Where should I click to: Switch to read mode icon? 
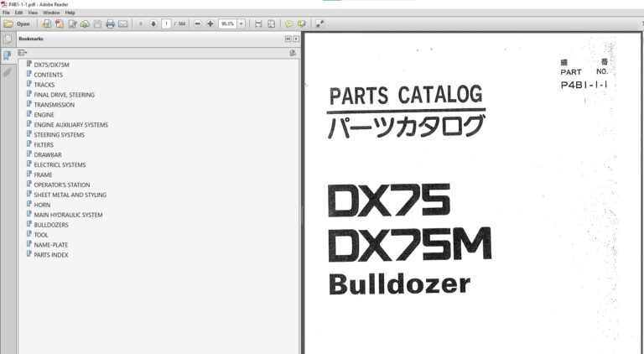319,23
